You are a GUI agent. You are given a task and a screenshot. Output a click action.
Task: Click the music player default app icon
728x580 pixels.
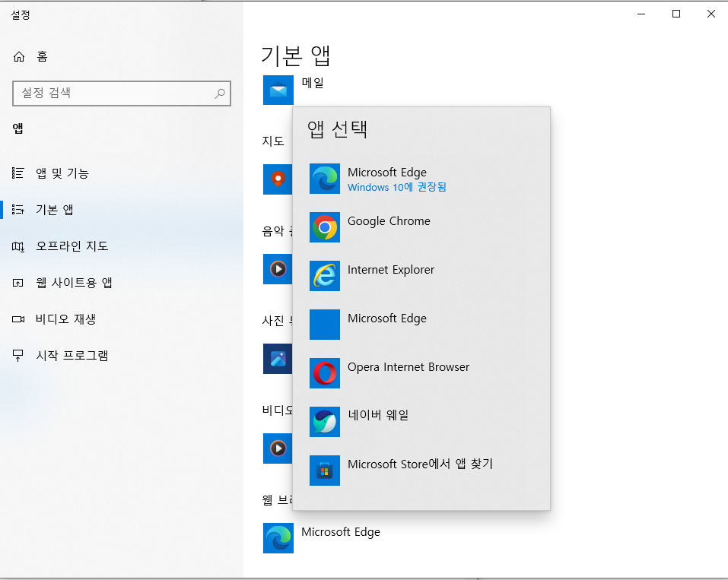(278, 269)
